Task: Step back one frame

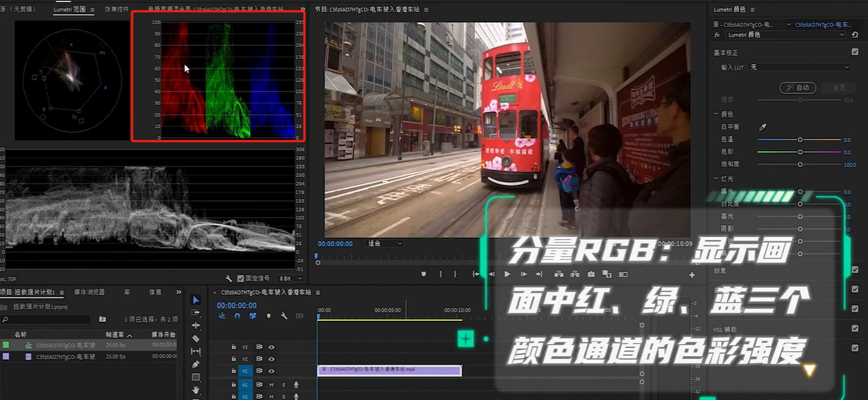Action: point(492,274)
